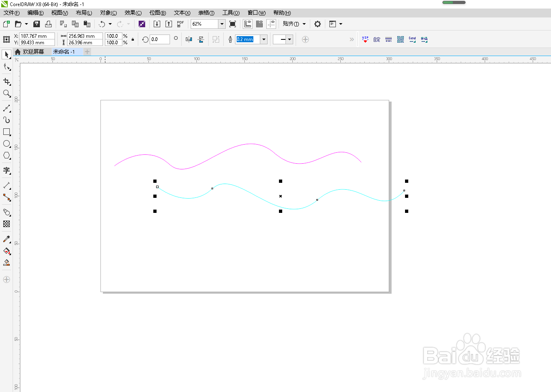Select the Polygon tool
This screenshot has width=551, height=392.
point(7,156)
